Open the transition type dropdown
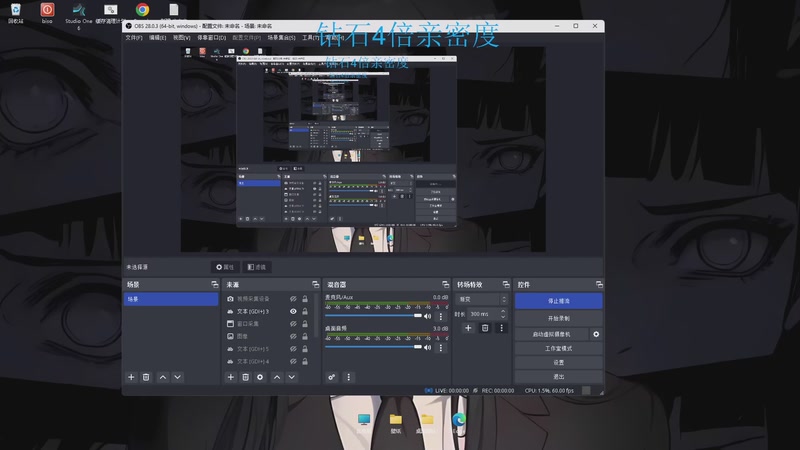 [482, 299]
